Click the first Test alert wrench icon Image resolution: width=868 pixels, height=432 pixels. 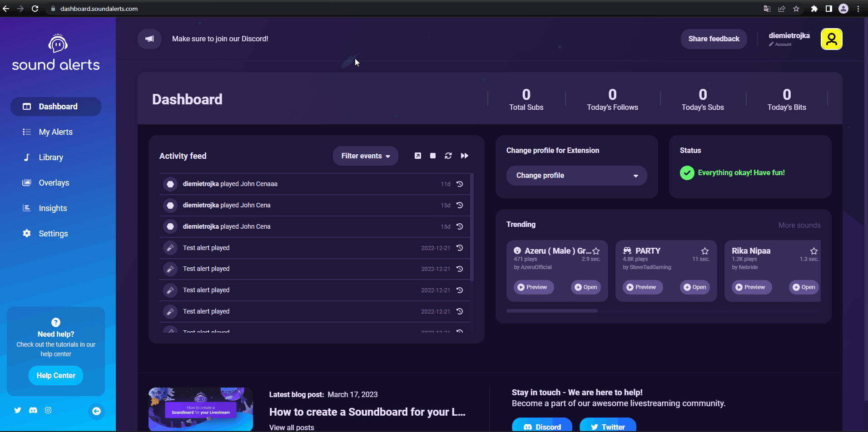pos(170,248)
